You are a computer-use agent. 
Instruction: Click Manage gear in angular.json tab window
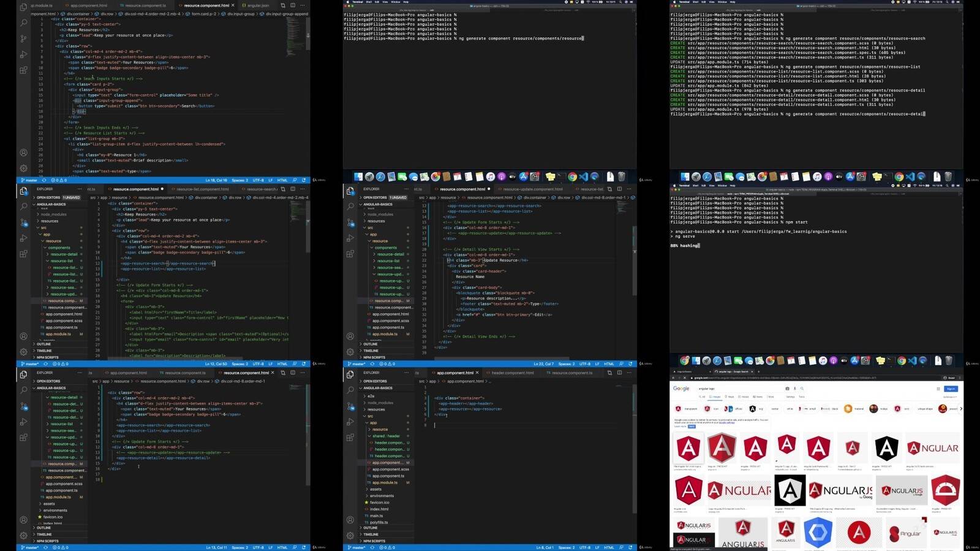tap(23, 168)
